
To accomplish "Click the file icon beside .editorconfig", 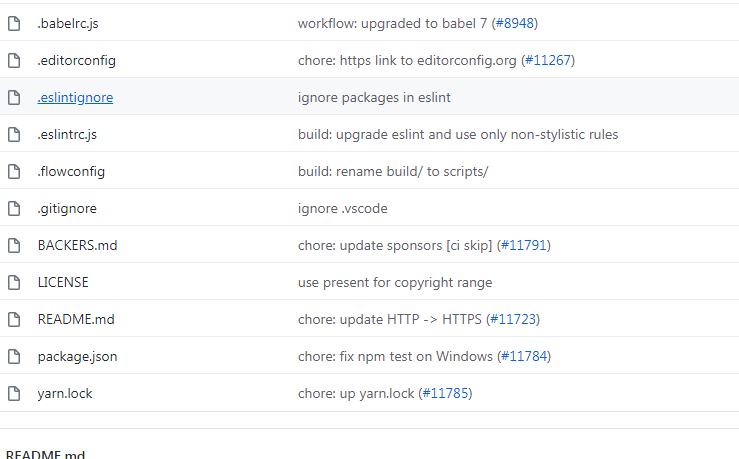I will tap(14, 60).
